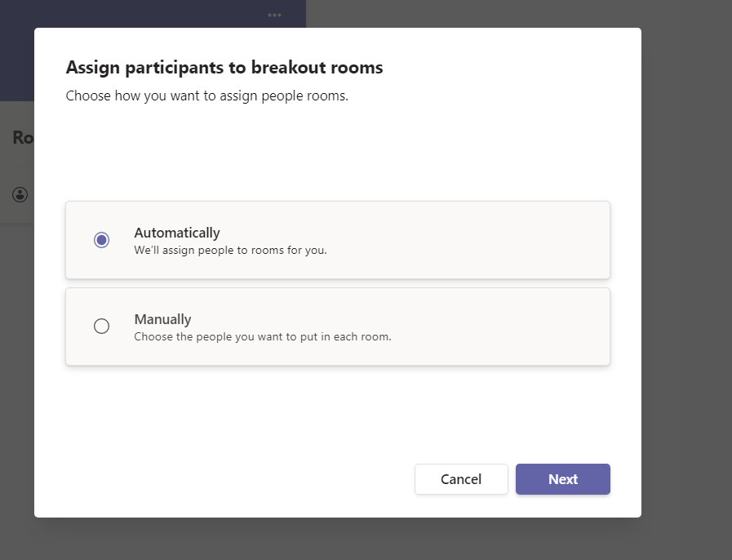Click blank dialog area above Automatically card
732x560 pixels.
pos(338,155)
